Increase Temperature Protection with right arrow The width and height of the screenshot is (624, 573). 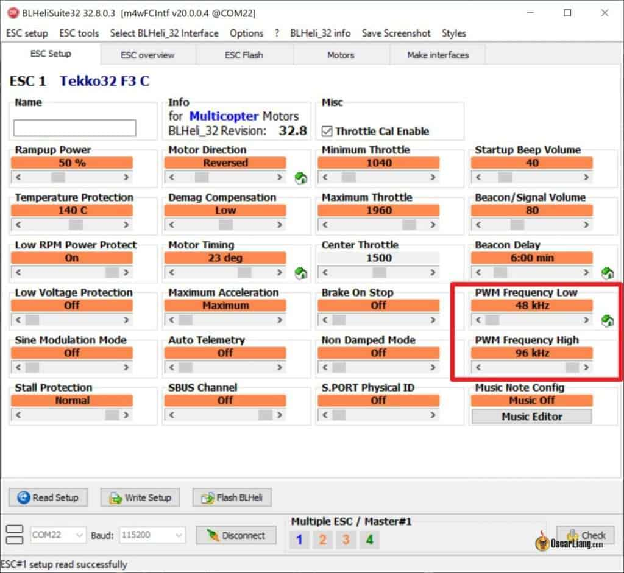point(126,225)
